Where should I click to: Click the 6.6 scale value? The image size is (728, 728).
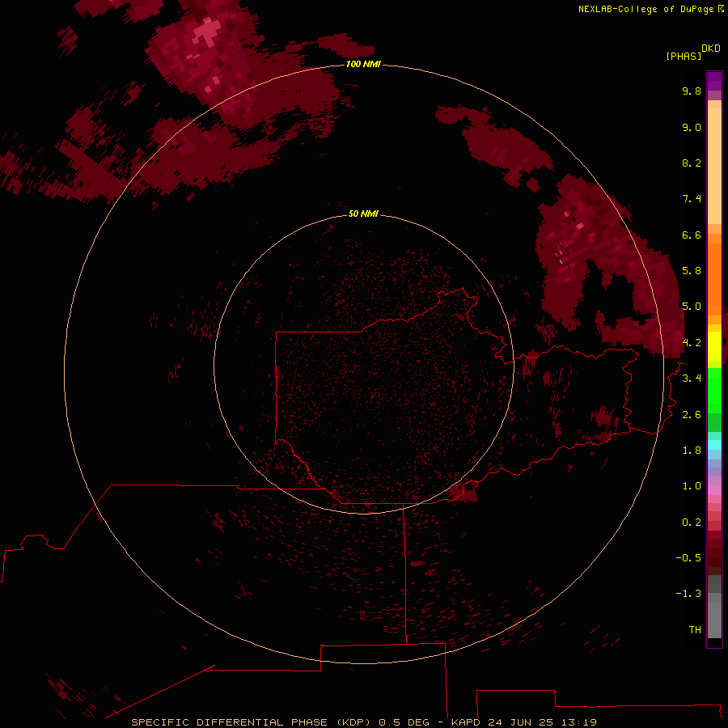(692, 235)
